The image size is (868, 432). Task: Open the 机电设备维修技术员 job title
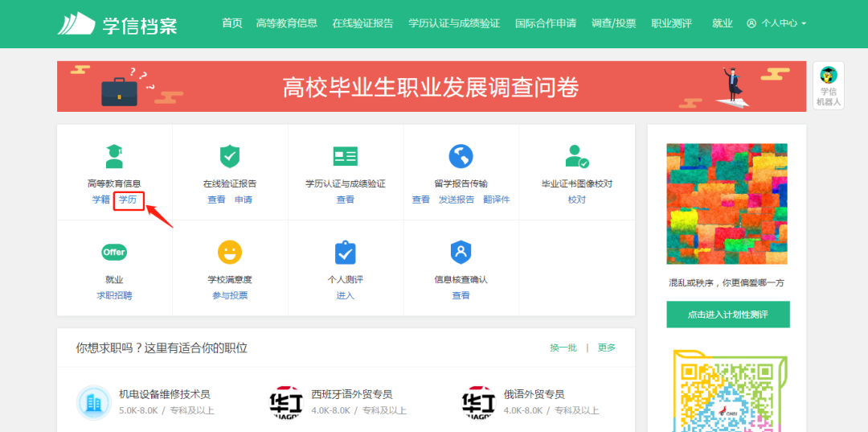point(165,395)
